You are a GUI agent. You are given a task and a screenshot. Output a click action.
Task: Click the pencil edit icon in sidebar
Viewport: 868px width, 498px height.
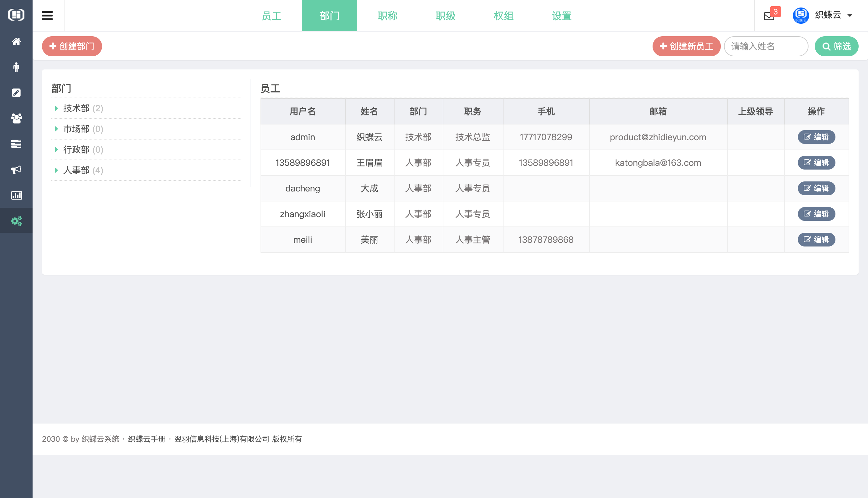pyautogui.click(x=16, y=93)
